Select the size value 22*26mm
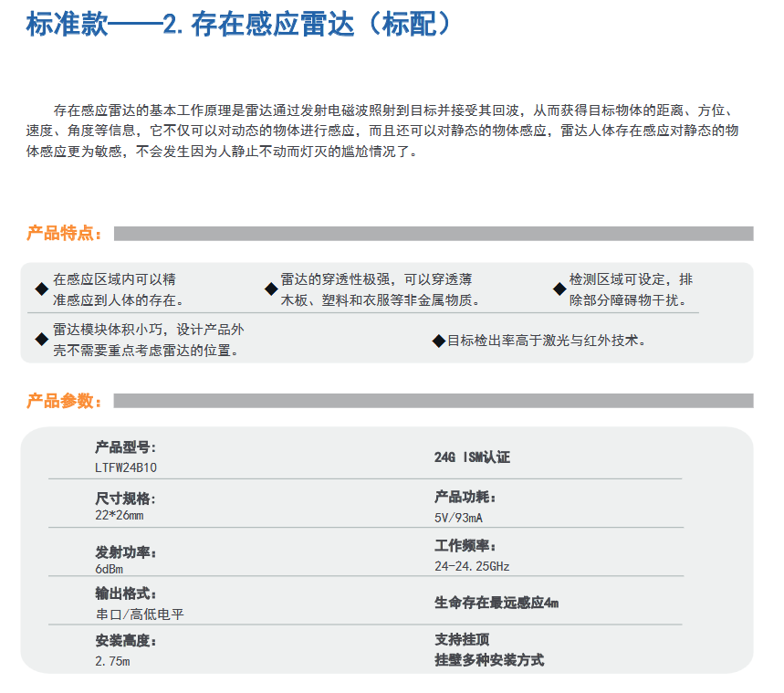 [x=120, y=516]
